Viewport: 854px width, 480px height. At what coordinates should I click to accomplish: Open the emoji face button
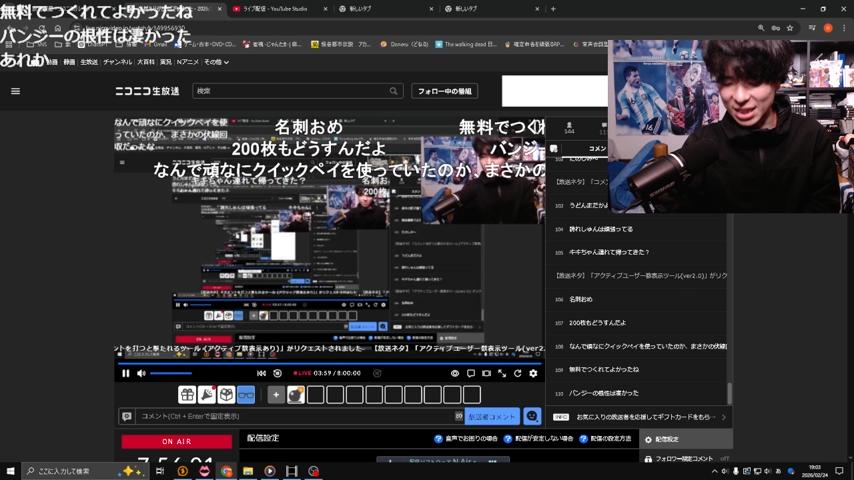tap(532, 416)
